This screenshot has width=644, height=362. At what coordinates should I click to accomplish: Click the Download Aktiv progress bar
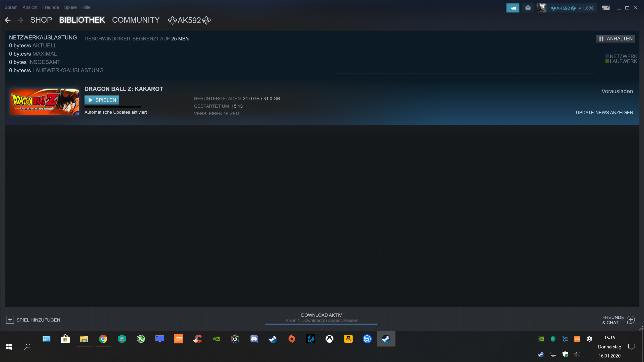pyautogui.click(x=321, y=324)
